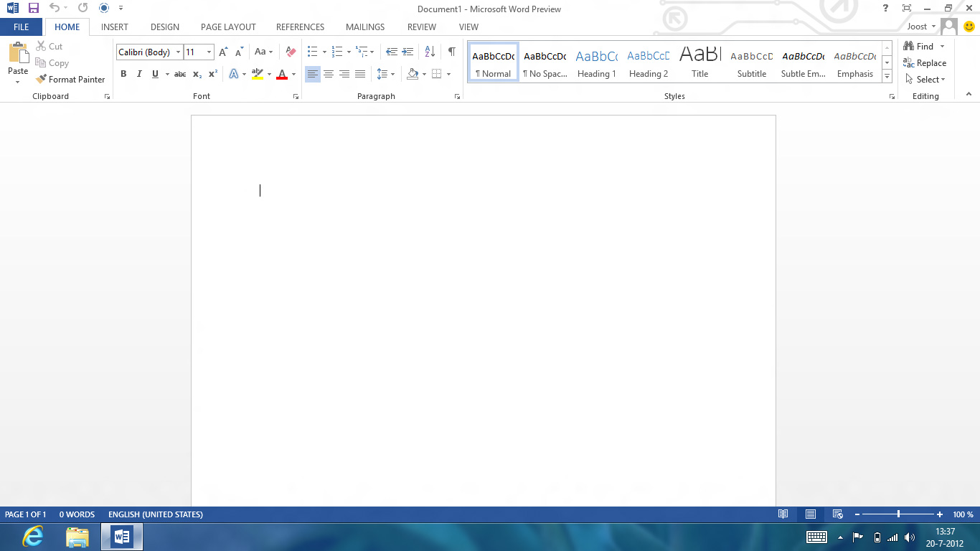Click the Undo arrow in title bar

tap(55, 8)
